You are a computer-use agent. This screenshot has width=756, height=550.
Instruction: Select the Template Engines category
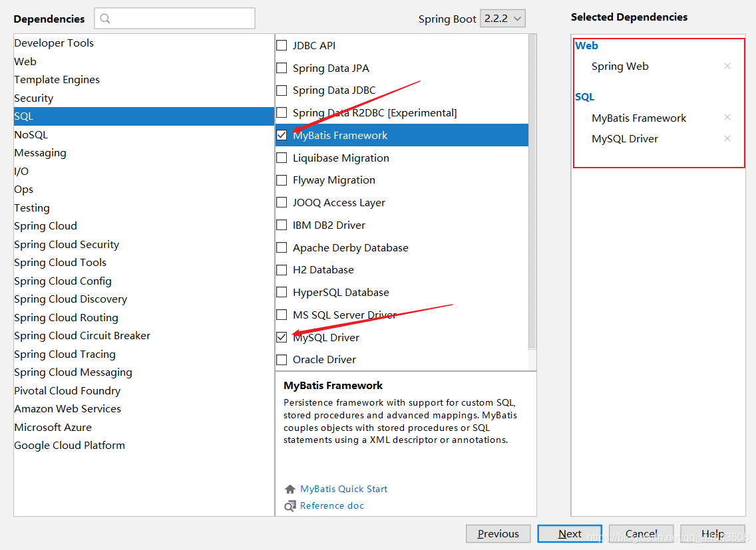(144, 80)
